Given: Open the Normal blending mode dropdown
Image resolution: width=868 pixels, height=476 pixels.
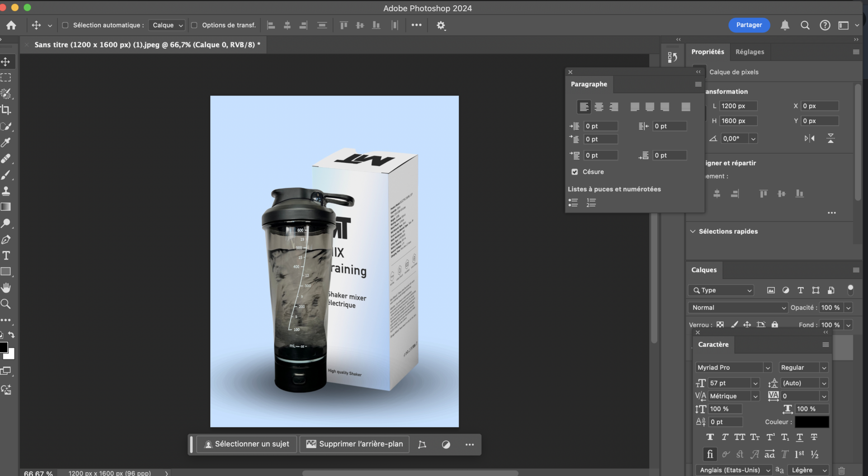Looking at the screenshot, I should (738, 307).
